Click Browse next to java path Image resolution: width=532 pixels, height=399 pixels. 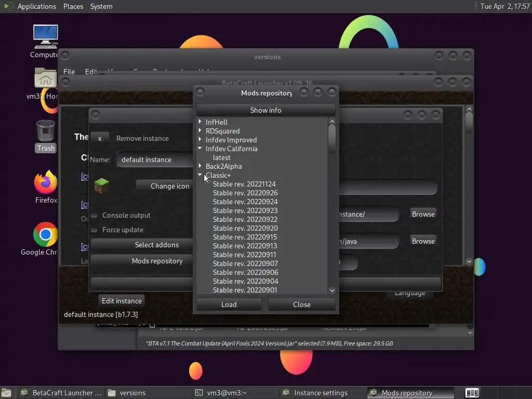pos(423,241)
